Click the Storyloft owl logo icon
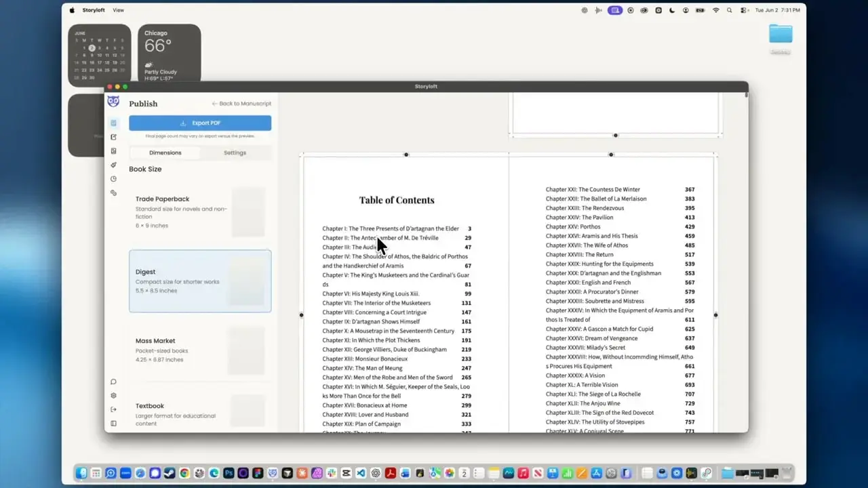868x488 pixels. [x=113, y=102]
